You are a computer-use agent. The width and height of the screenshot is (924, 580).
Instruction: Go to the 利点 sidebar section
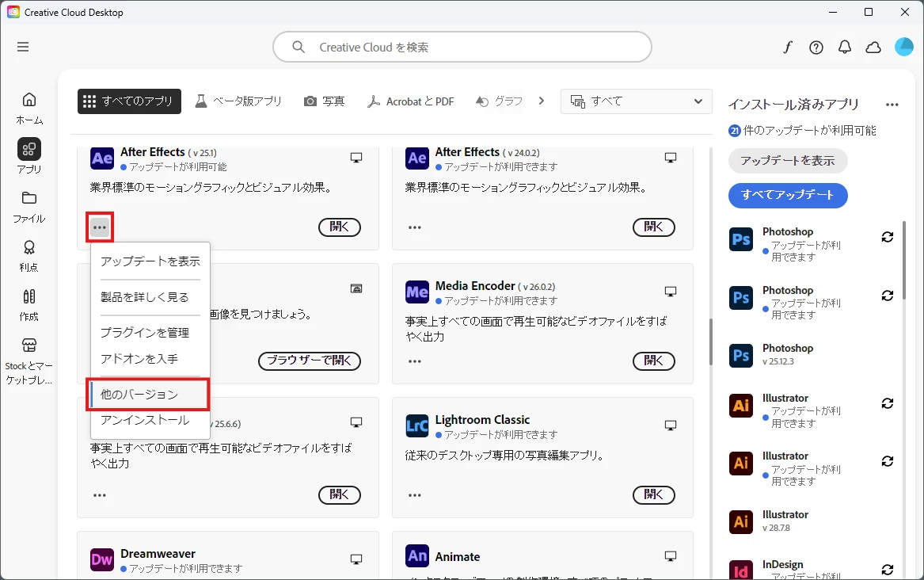tap(29, 257)
